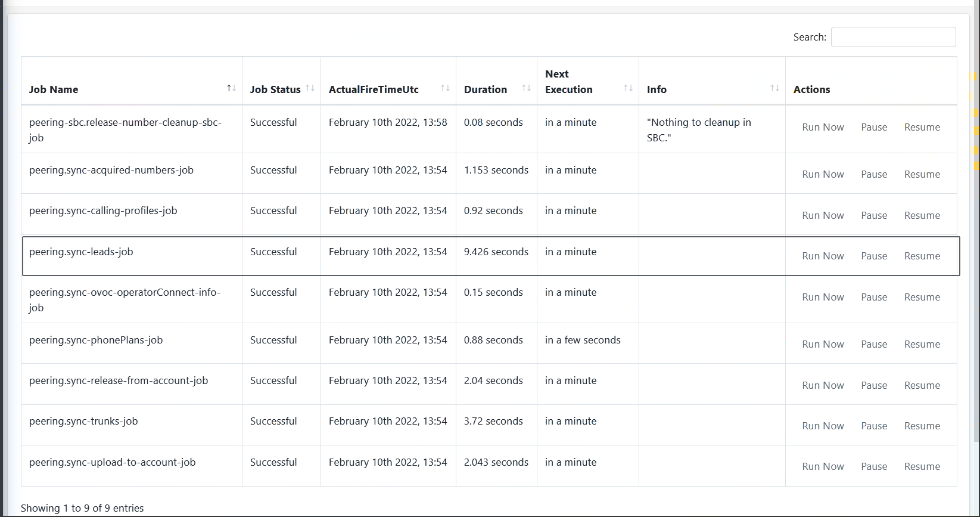Run Now for sync-leads-job
This screenshot has width=980, height=517.
point(823,256)
